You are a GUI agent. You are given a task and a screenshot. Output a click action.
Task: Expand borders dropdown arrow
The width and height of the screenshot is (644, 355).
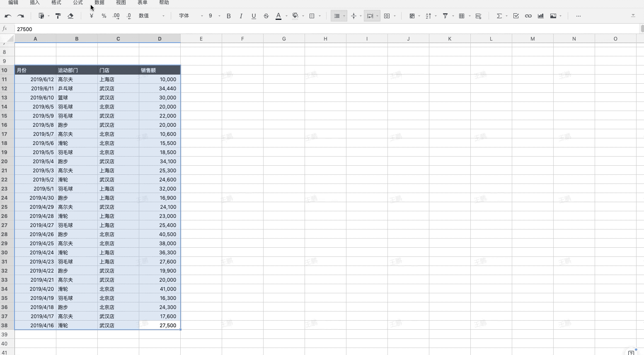click(x=320, y=16)
